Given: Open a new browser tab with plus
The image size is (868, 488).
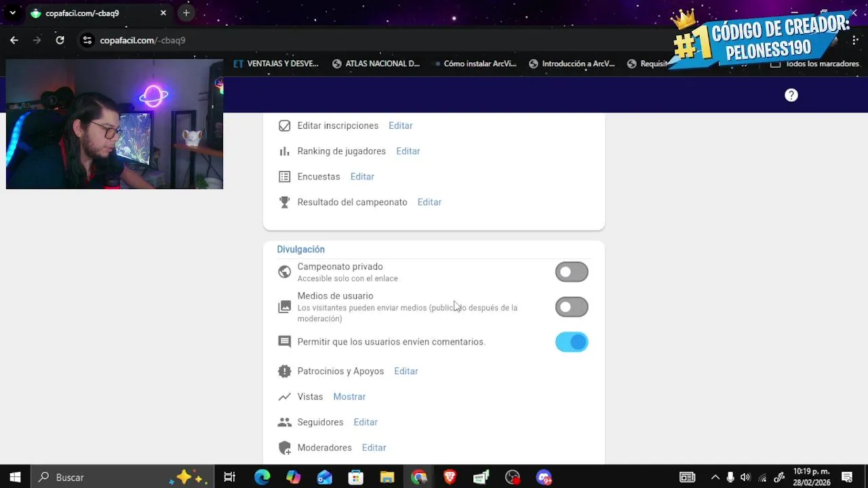Looking at the screenshot, I should point(186,13).
